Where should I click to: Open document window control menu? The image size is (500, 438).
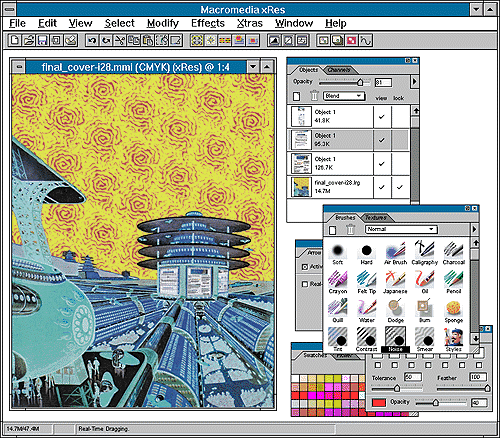19,67
